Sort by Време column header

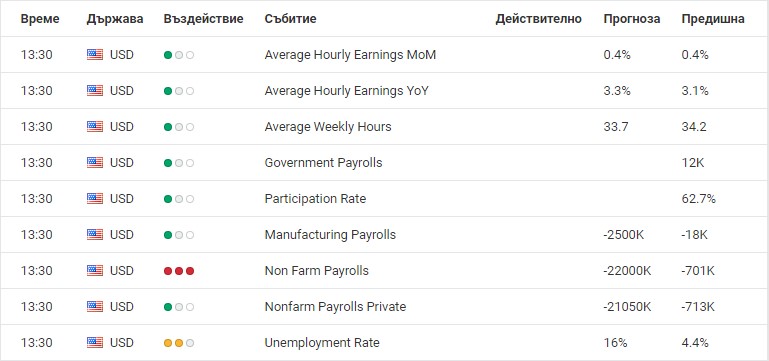coord(40,19)
